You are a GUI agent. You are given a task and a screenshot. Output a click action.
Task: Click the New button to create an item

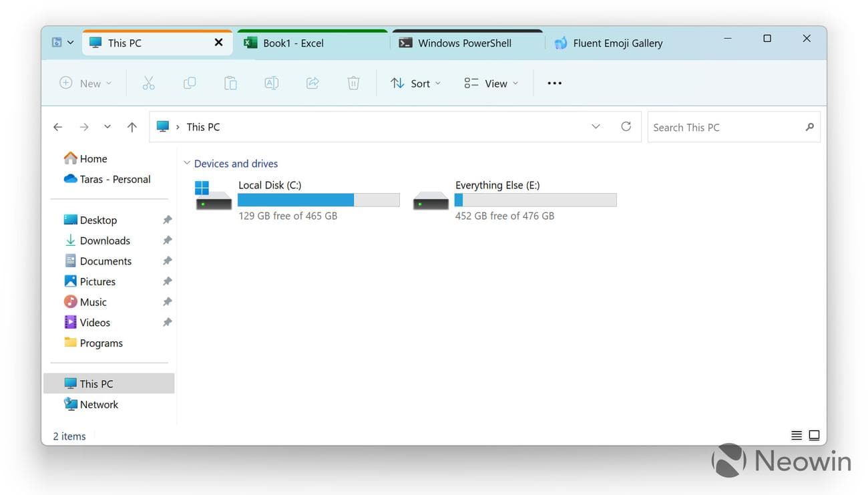(84, 83)
